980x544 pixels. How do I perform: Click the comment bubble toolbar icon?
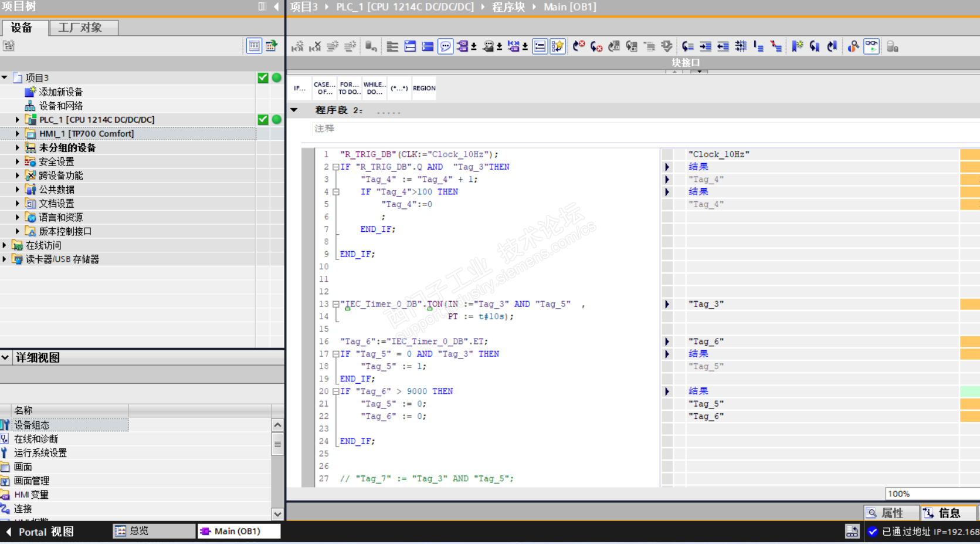(446, 46)
